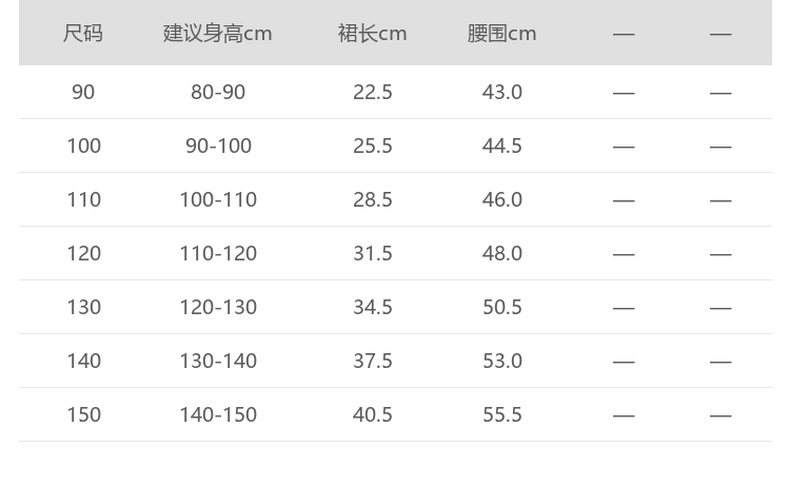790x485 pixels.
Task: Click skirt length value 40.5
Action: tap(372, 415)
